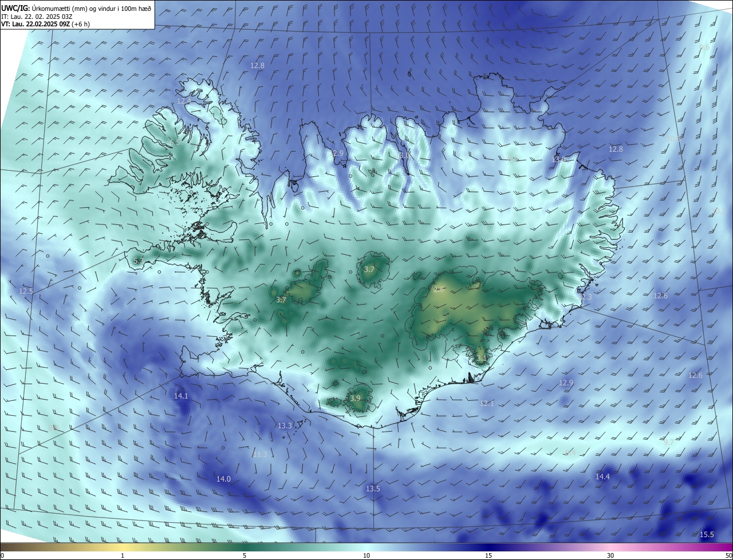This screenshot has width=733, height=560.
Task: Click the 14.4 value label on the map
Action: point(602,476)
